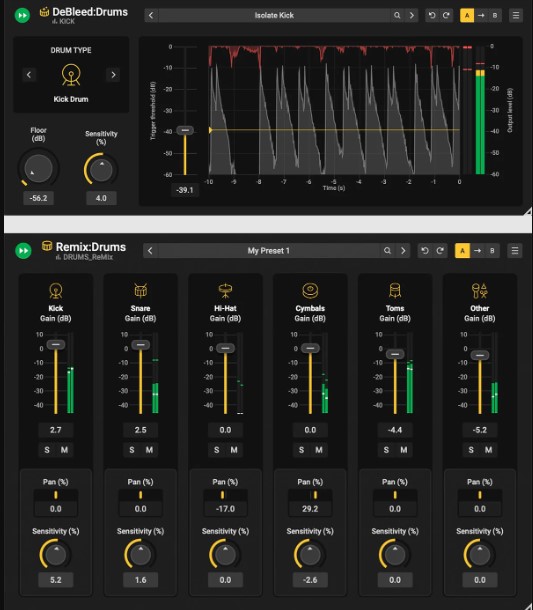
Task: Click the Snare gain value 2.5
Action: tap(140, 430)
